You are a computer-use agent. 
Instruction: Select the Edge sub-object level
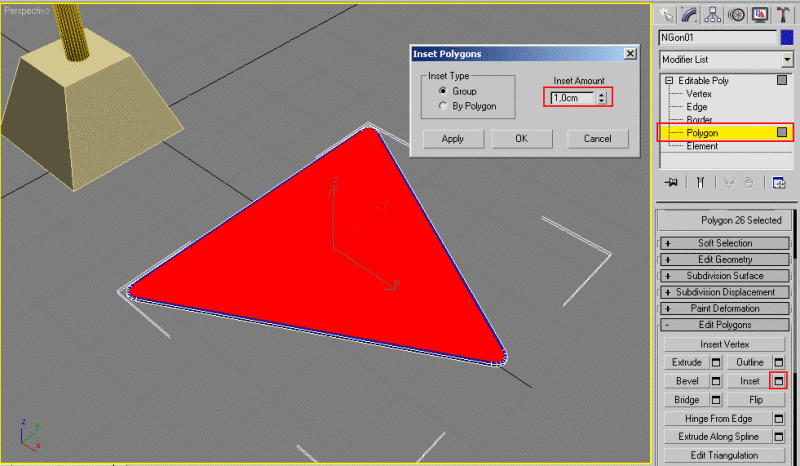(x=696, y=107)
